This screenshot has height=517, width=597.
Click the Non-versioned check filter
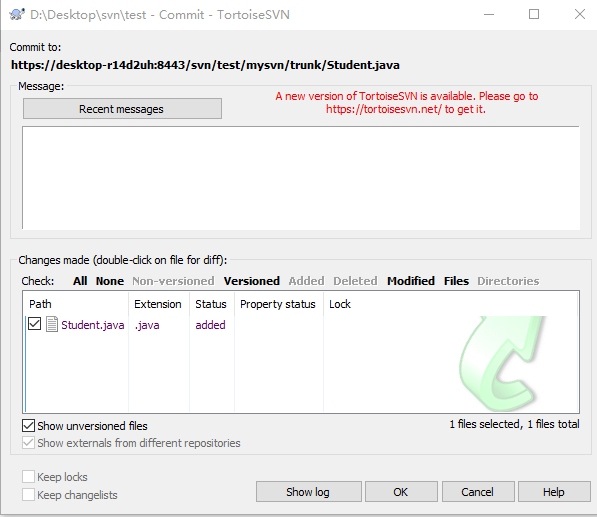point(173,281)
